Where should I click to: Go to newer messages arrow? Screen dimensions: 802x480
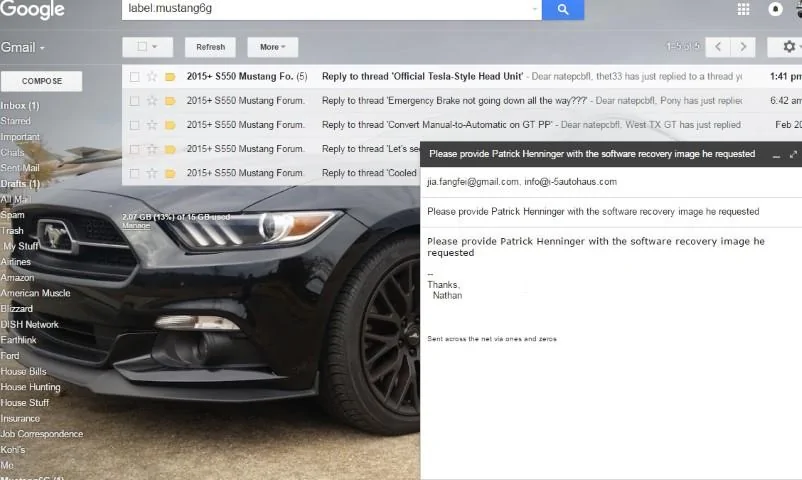point(718,47)
